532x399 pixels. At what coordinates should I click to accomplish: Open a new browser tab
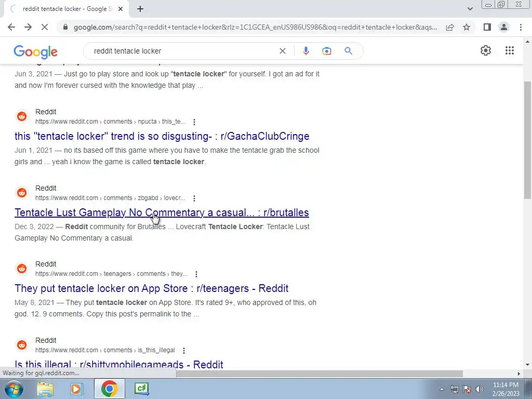tap(140, 9)
